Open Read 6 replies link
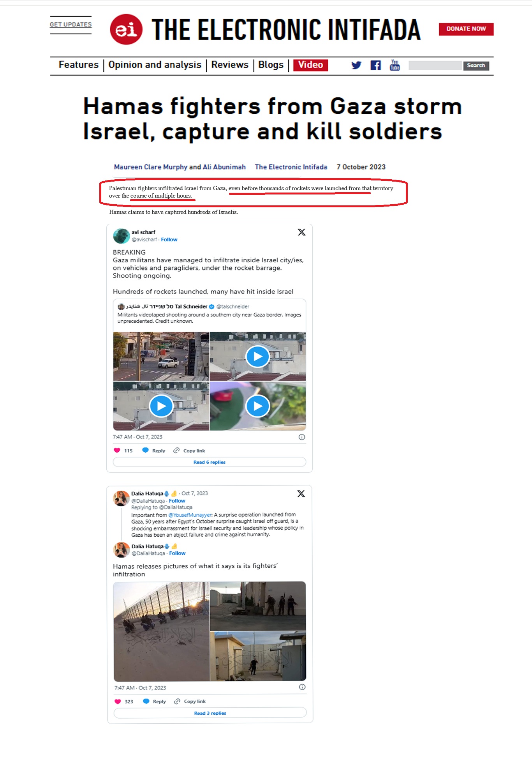The width and height of the screenshot is (532, 781). coord(210,462)
